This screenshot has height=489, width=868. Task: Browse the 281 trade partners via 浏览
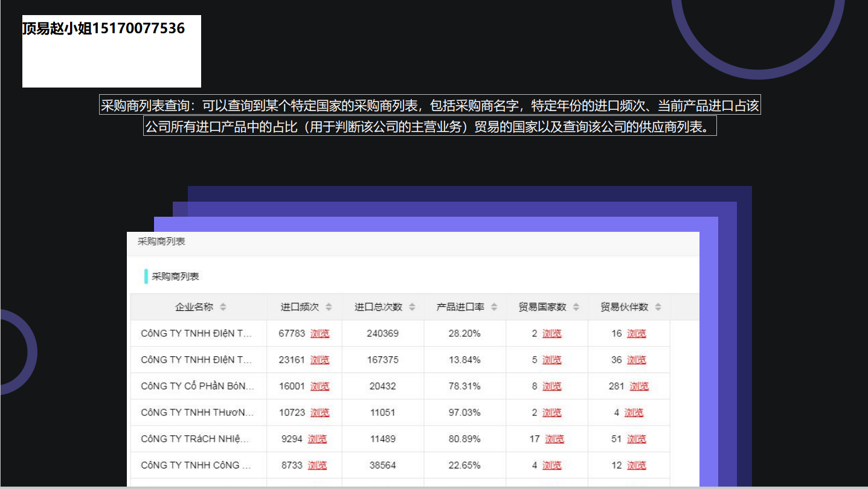639,386
